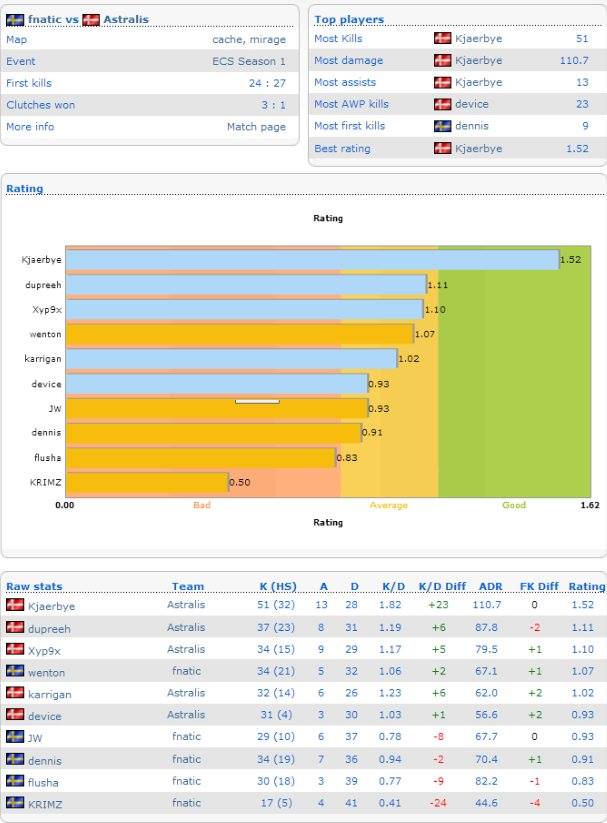The image size is (607, 823).
Task: Open dupreeh player link in Raw stats
Action: 49,629
